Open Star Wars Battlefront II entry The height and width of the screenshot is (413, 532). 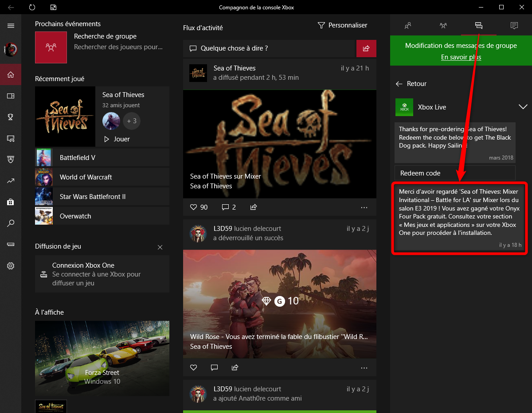click(x=102, y=196)
